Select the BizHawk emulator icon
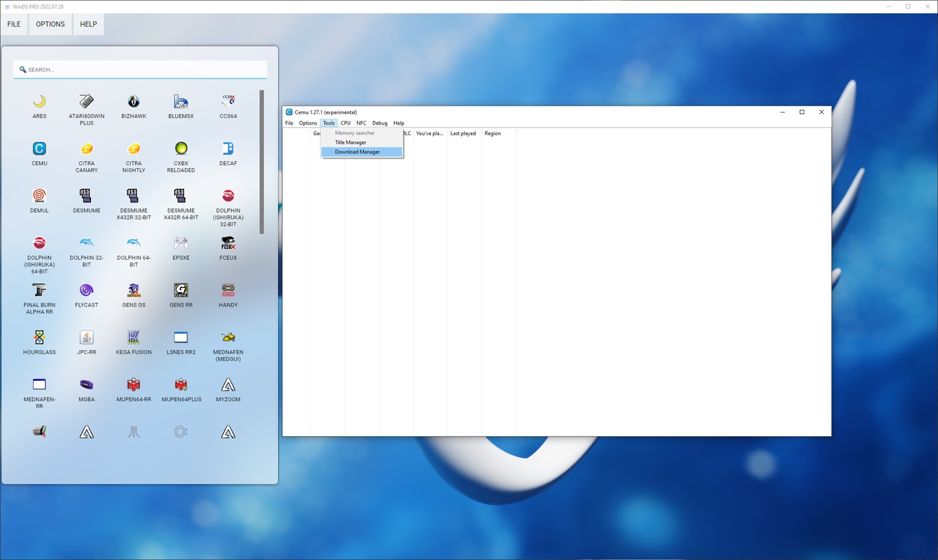This screenshot has height=560, width=938. 134,102
